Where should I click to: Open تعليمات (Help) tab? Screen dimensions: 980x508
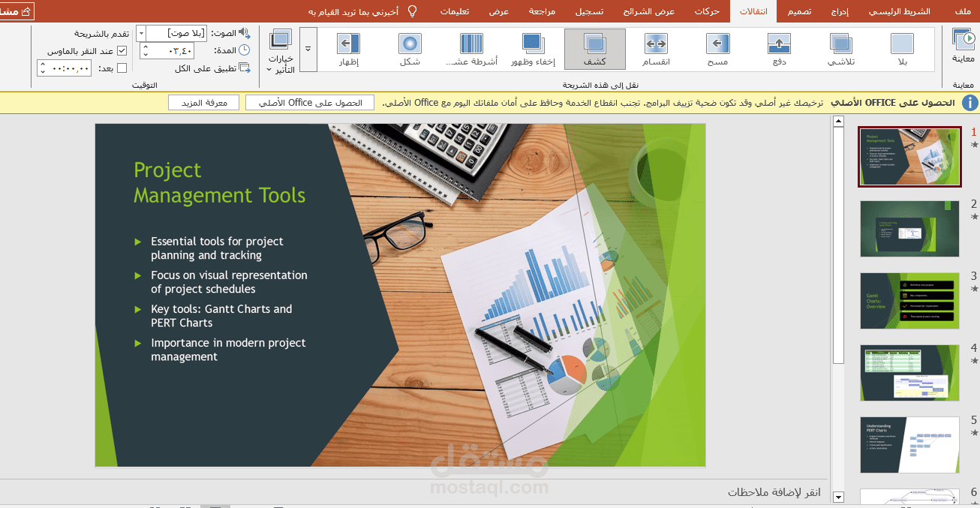pyautogui.click(x=455, y=11)
